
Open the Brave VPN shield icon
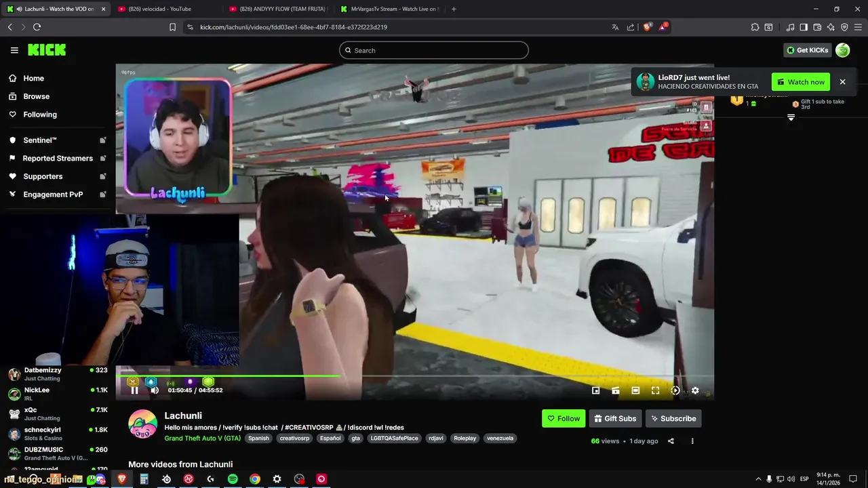point(844,27)
